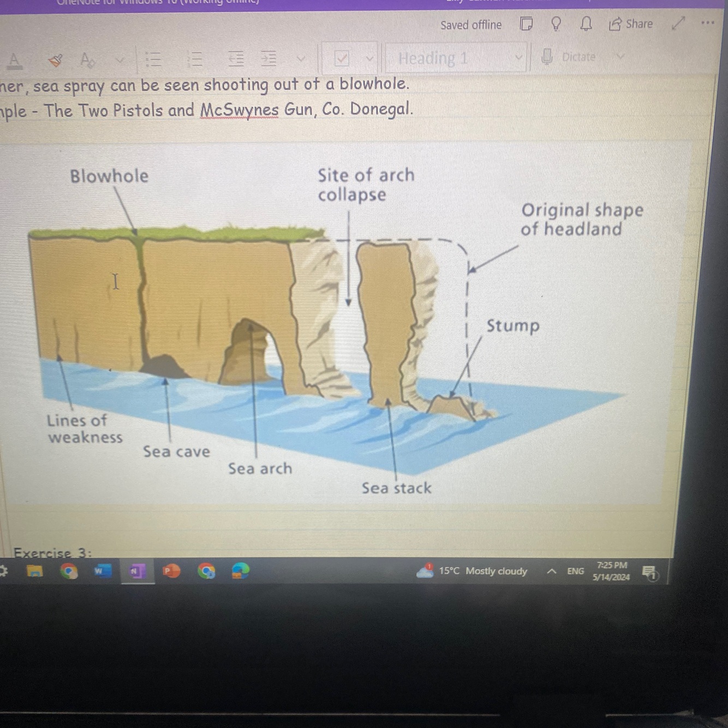Screen dimensions: 728x728
Task: Click the paintbrush icon beside font color
Action: [55, 61]
